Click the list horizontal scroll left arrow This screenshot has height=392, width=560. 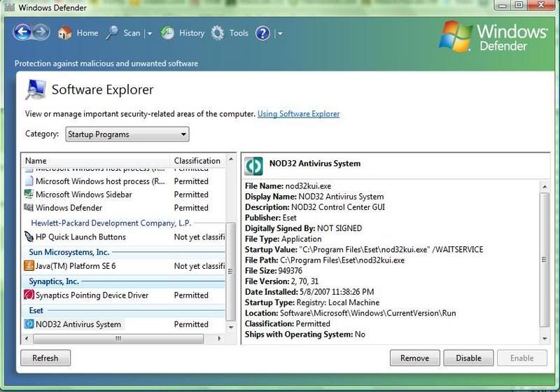click(27, 338)
